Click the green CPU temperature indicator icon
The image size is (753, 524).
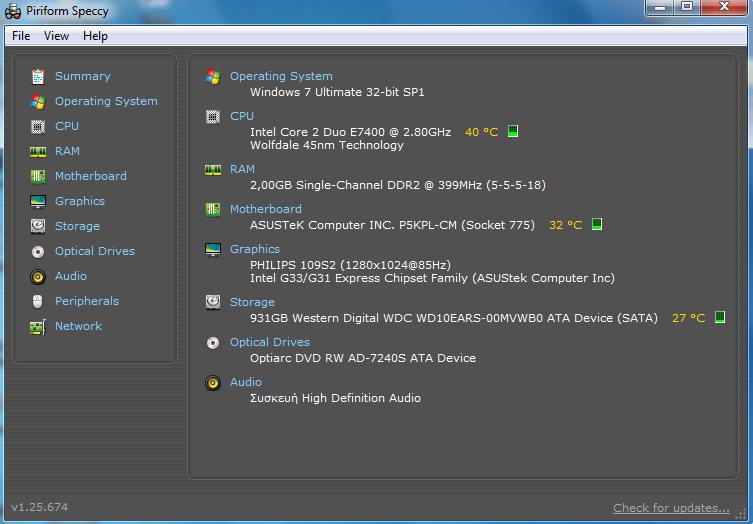pos(513,131)
